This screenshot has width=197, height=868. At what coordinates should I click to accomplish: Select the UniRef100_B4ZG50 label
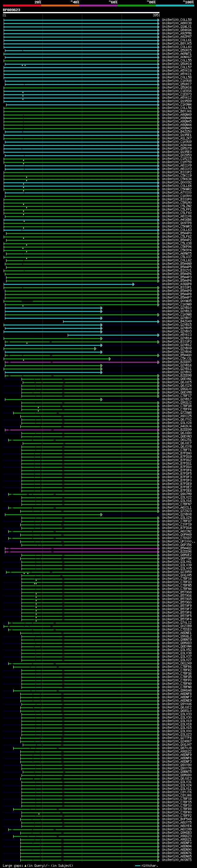tap(177, 132)
